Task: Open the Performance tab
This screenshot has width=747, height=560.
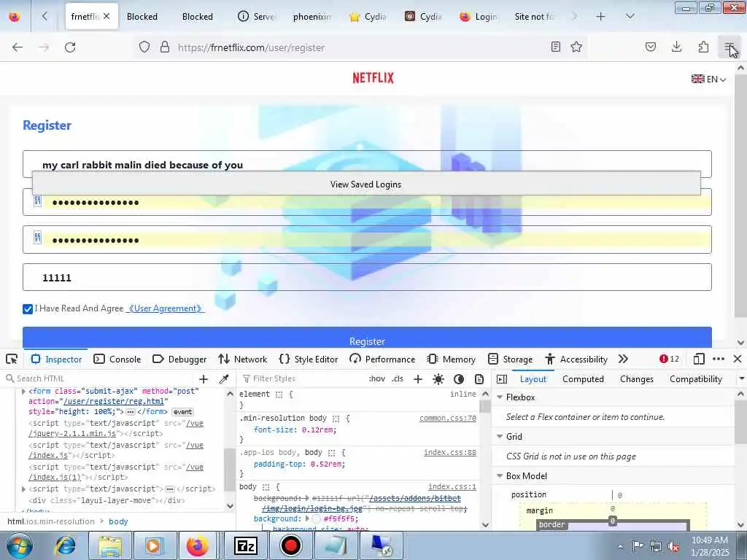Action: point(382,359)
